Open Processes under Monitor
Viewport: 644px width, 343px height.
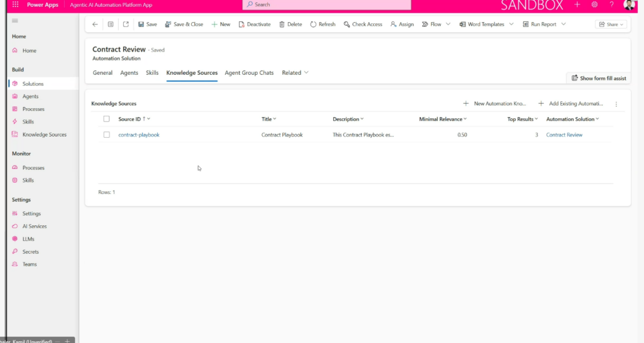click(x=33, y=168)
